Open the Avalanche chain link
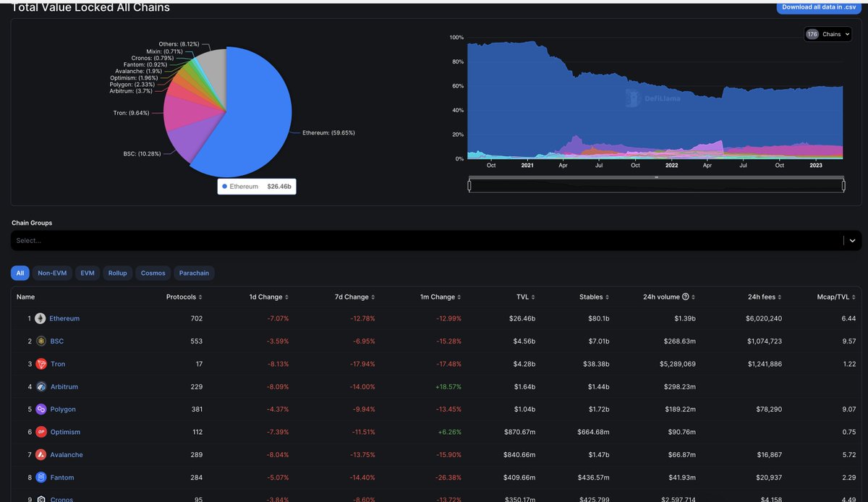868x502 pixels. click(67, 455)
